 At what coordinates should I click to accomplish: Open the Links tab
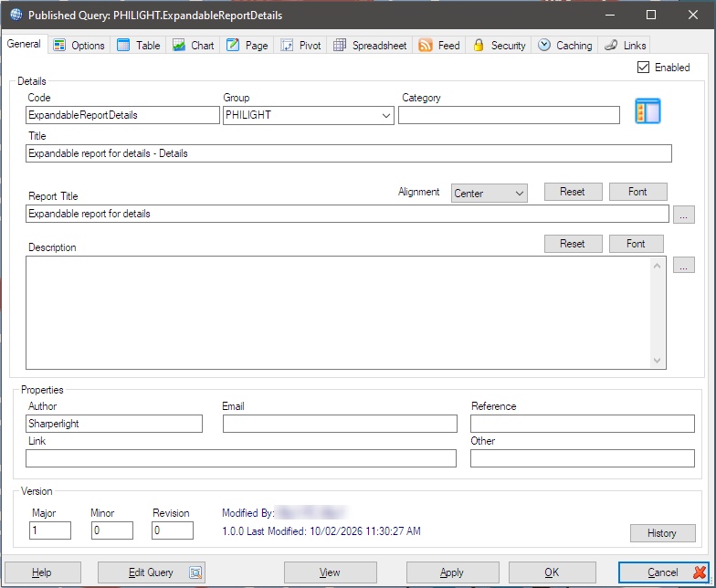tap(625, 46)
